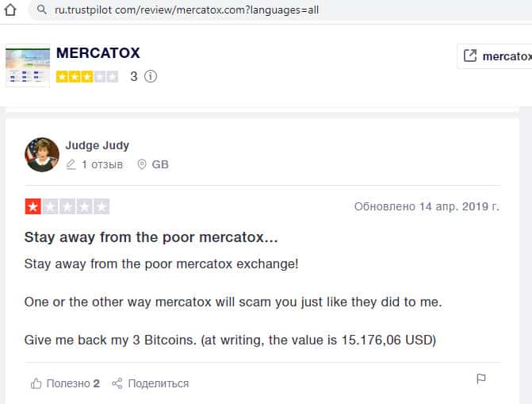Open Judge Judy reviewer name link

98,145
